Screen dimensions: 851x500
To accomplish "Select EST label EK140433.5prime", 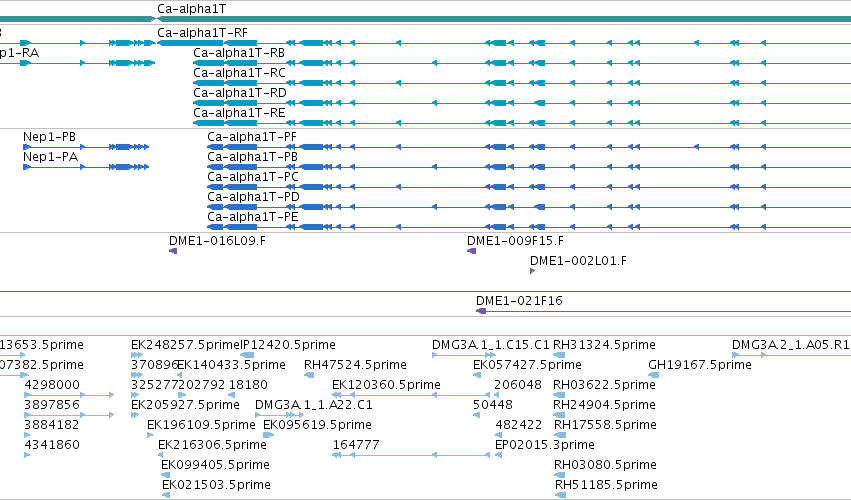I will pyautogui.click(x=231, y=365).
